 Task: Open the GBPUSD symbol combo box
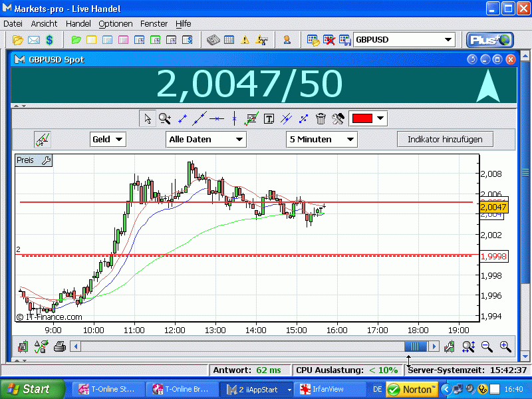pos(404,40)
